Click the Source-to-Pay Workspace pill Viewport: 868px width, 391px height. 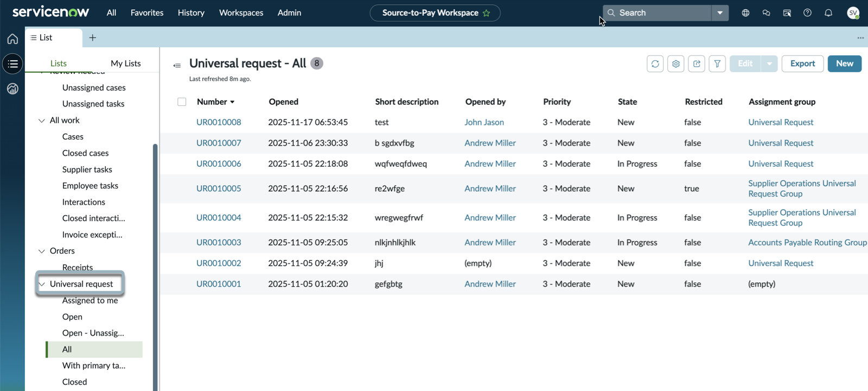coord(435,13)
